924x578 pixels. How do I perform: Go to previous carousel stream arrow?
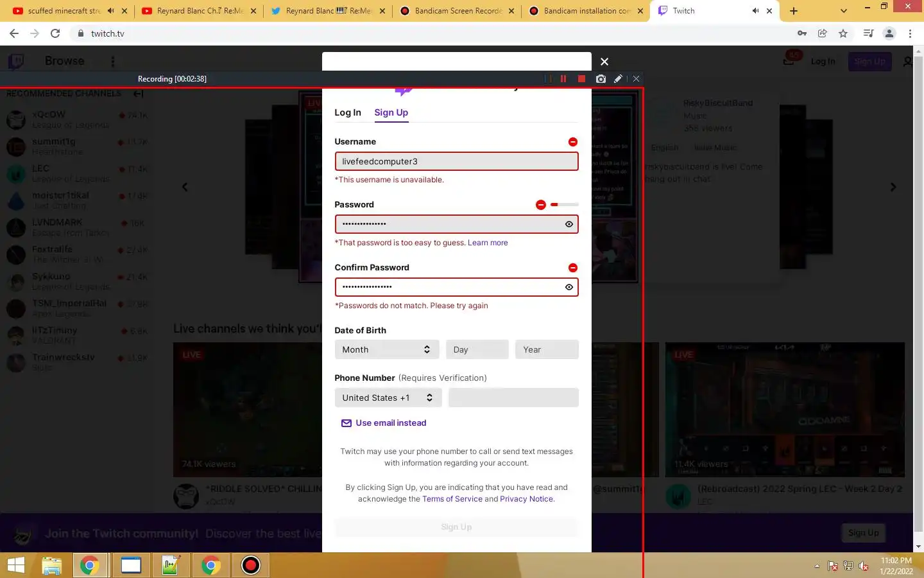[185, 187]
